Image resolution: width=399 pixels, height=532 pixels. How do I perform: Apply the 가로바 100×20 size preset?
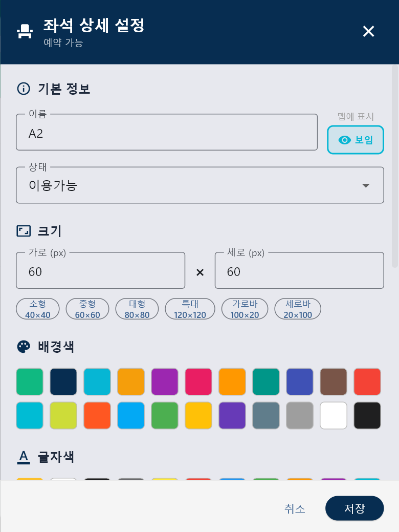pyautogui.click(x=245, y=309)
